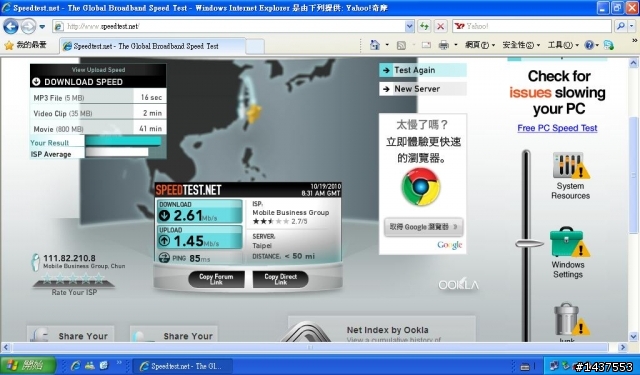640x375 pixels.
Task: Open a new blank tab
Action: click(x=255, y=47)
